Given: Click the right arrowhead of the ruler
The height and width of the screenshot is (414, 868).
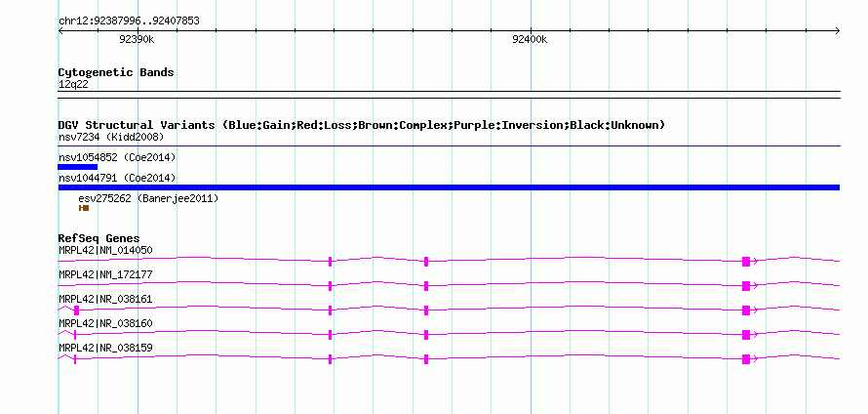Looking at the screenshot, I should coord(837,30).
